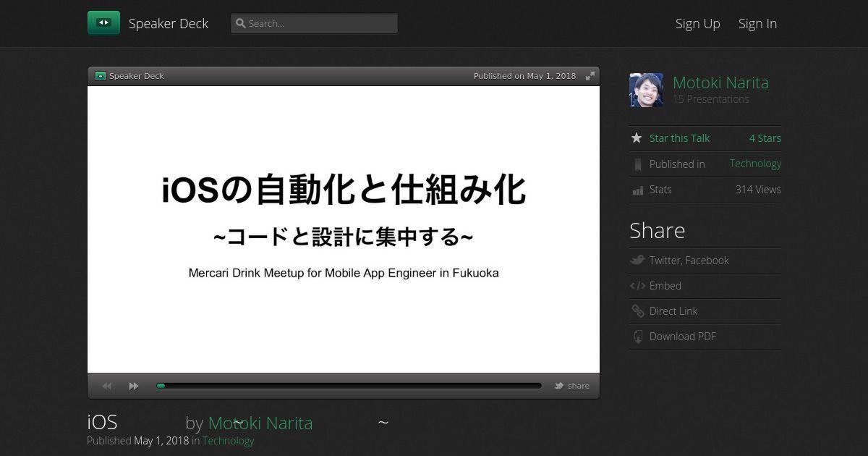Click the player share button

coord(572,386)
